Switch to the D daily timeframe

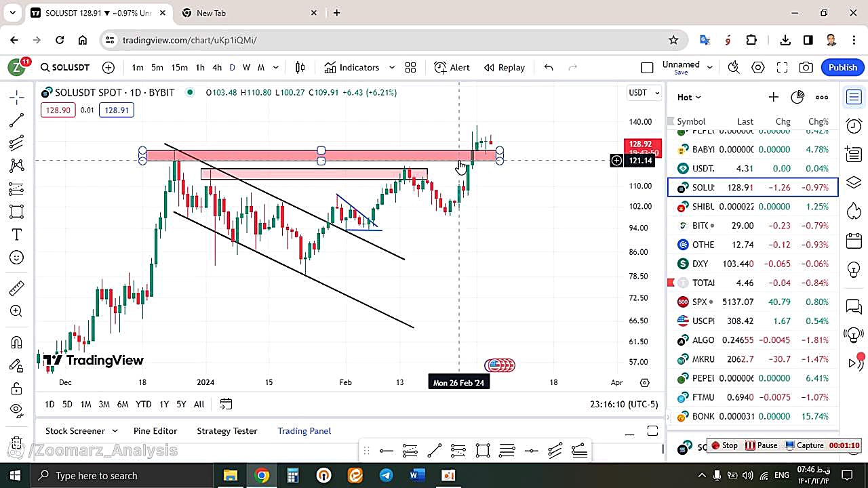[x=232, y=67]
